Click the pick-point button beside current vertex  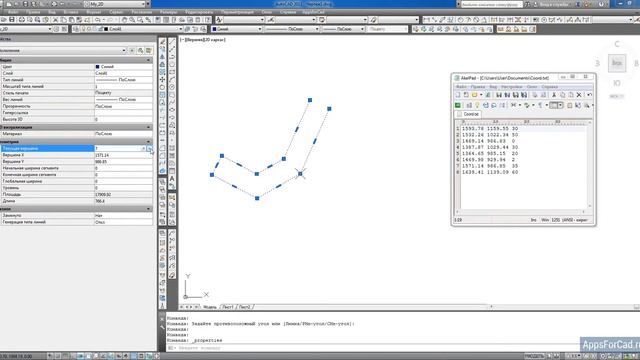(x=150, y=149)
